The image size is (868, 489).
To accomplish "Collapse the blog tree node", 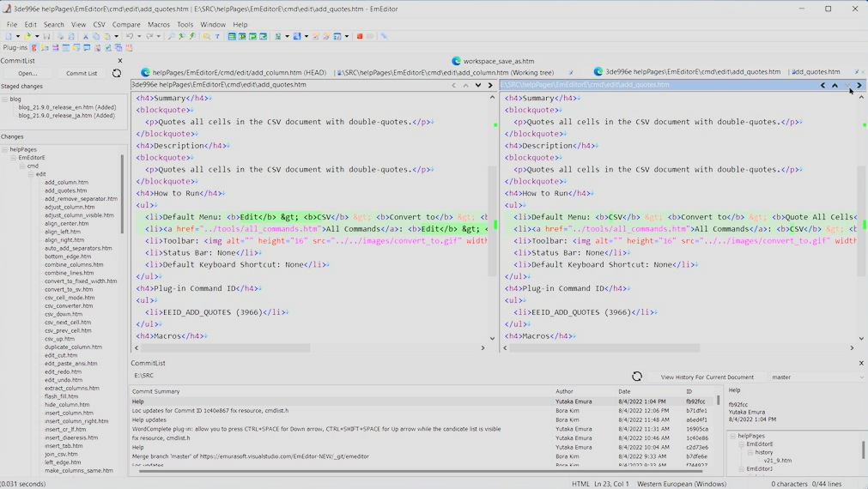I will point(5,99).
